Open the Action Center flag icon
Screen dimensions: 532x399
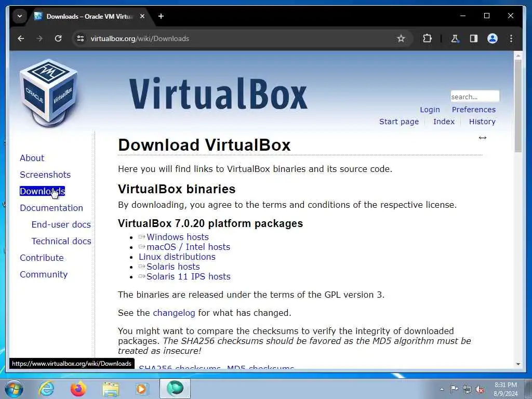coord(454,389)
